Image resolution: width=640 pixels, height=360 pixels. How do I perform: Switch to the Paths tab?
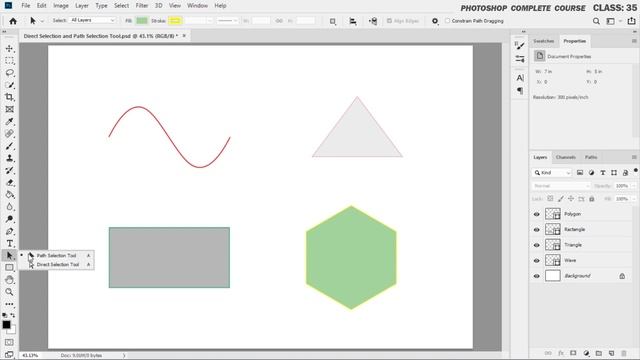[591, 157]
